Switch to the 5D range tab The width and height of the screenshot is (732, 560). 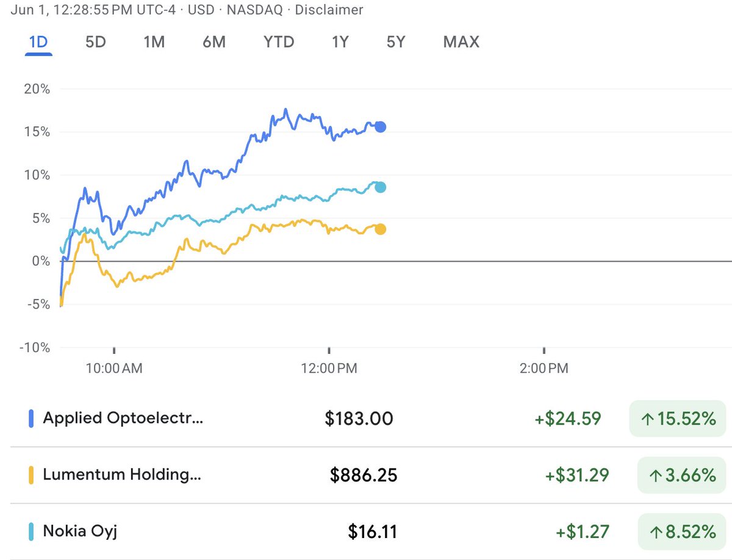pos(95,42)
